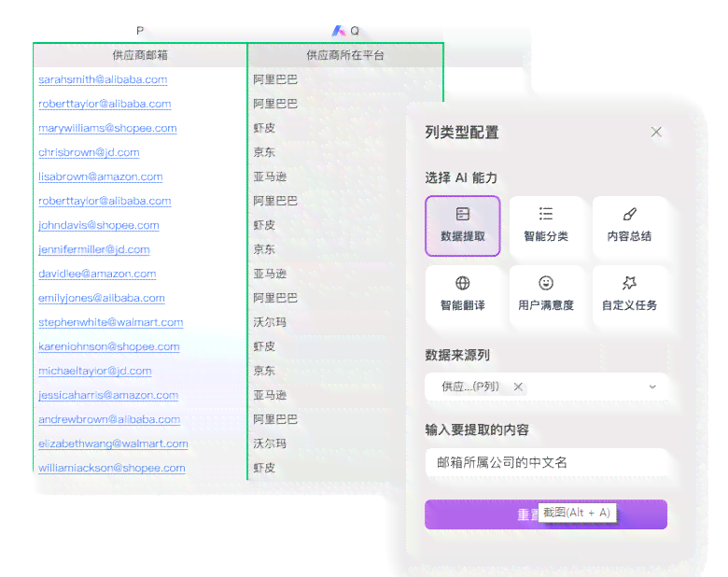Viewport: 728px width, 577px height.
Task: Remove the 供应...(P列) source column tag
Action: coord(518,387)
